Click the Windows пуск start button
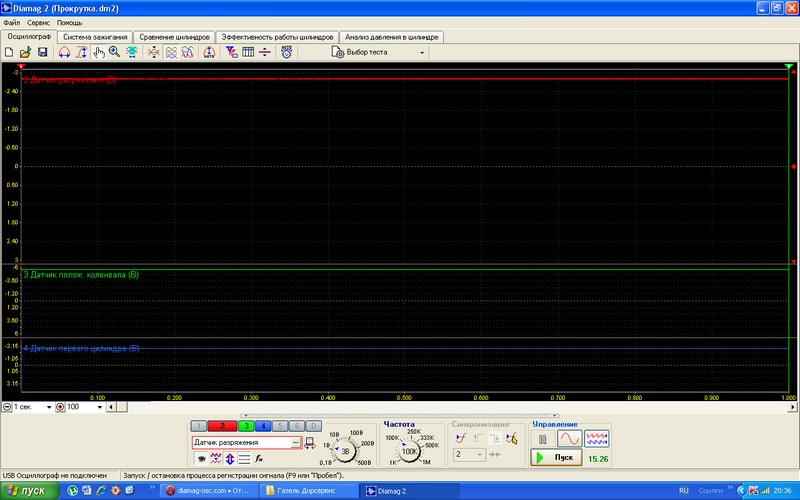 30,491
